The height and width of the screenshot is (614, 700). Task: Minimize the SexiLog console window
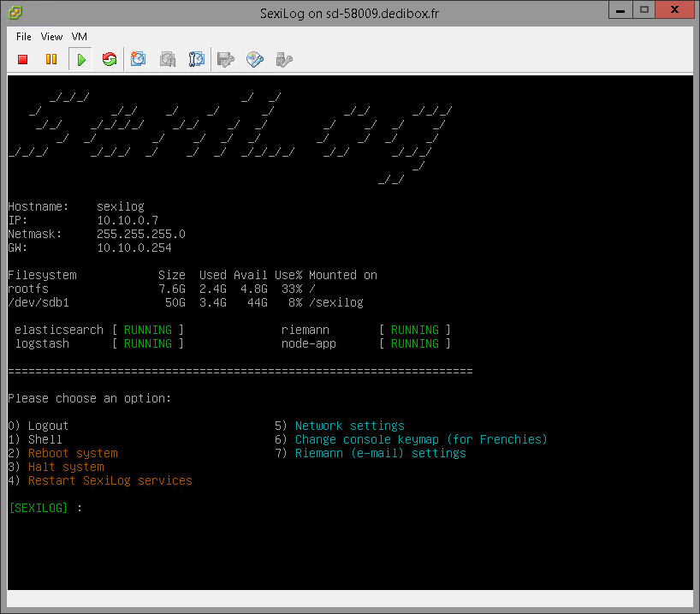tap(620, 9)
